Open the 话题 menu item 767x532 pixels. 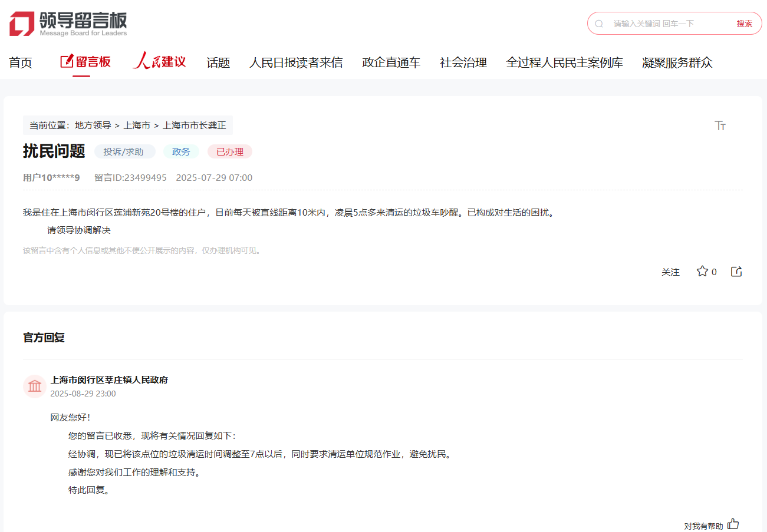[x=218, y=62]
